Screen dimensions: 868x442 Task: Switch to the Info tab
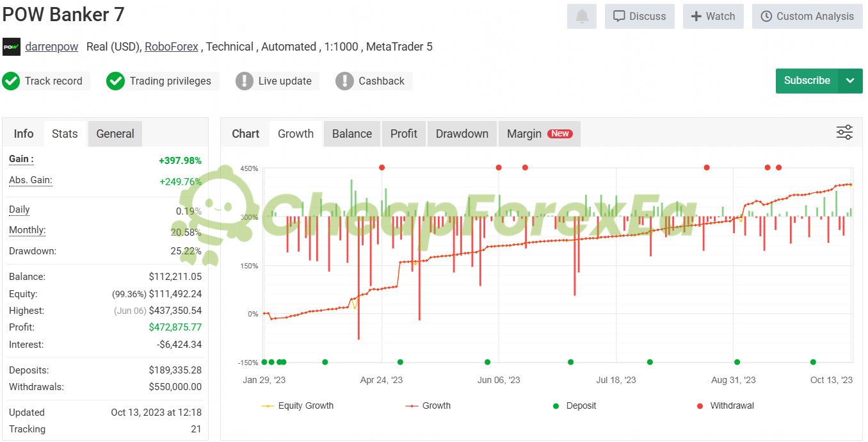point(24,134)
